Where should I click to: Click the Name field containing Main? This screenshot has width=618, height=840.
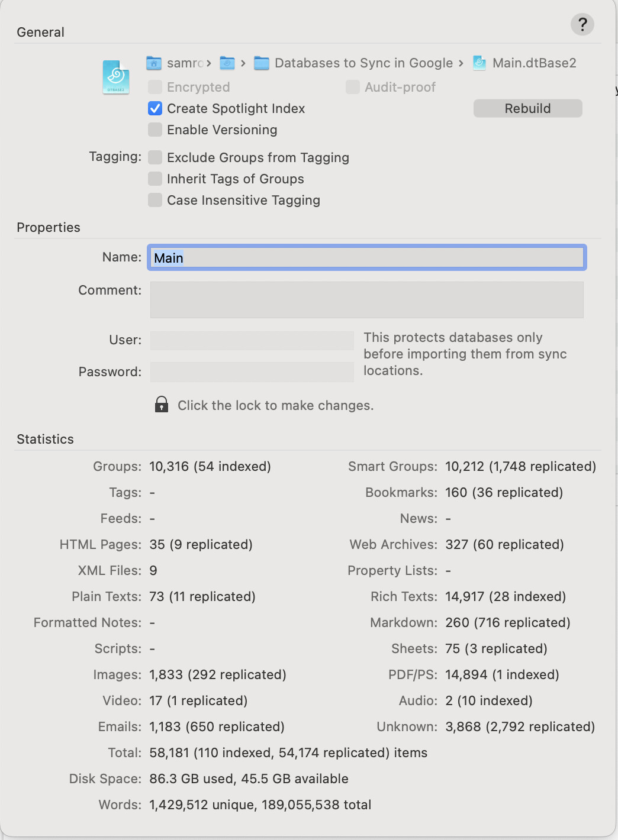tap(367, 258)
